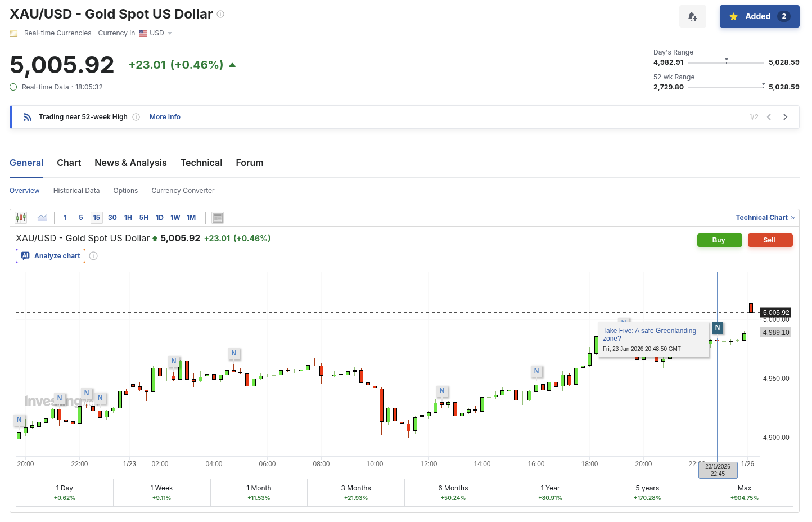This screenshot has height=522, width=812.
Task: Click the 5,005.92 current price label on chart axis
Action: click(776, 313)
